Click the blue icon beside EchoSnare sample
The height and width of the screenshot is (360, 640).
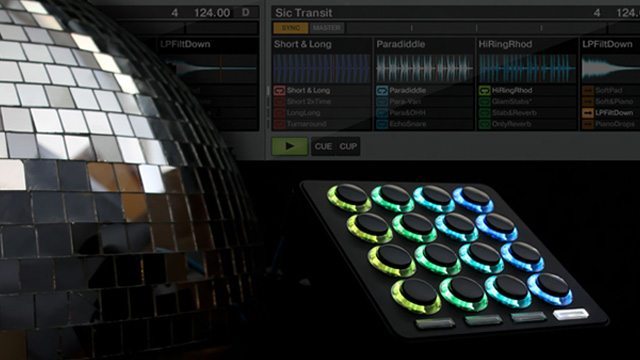(382, 124)
